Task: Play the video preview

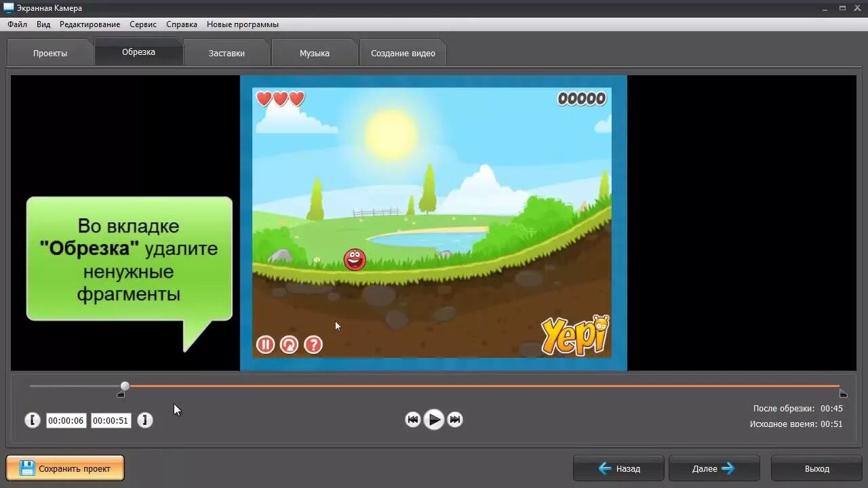Action: tap(434, 420)
